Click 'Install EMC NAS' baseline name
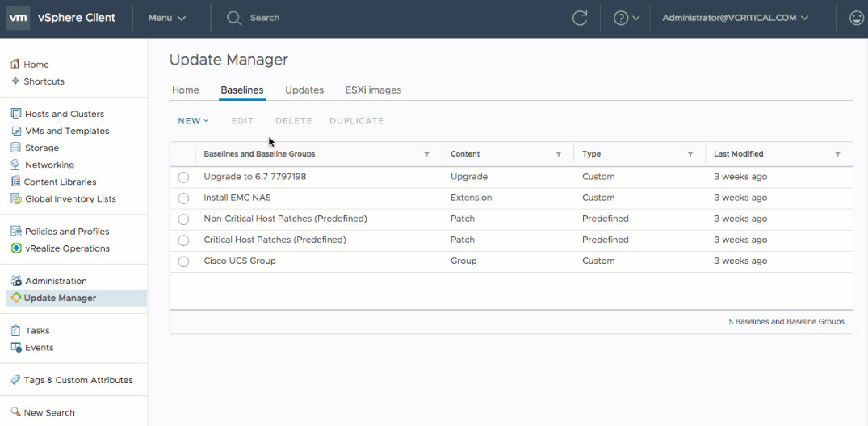The height and width of the screenshot is (426, 868). tap(237, 198)
